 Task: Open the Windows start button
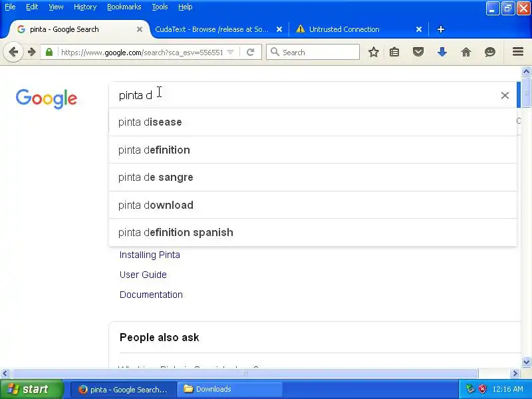(31, 389)
